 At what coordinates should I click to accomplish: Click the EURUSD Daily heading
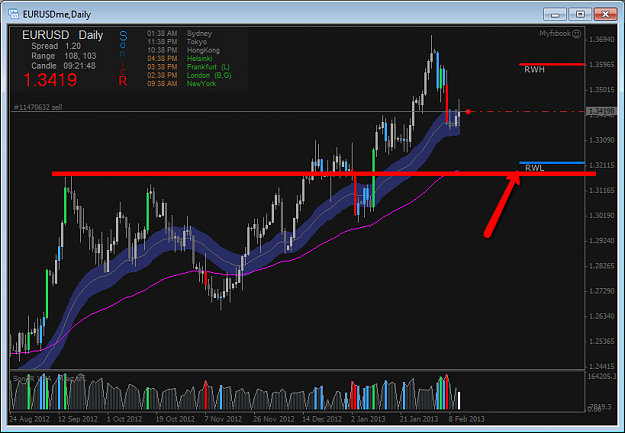pyautogui.click(x=63, y=35)
